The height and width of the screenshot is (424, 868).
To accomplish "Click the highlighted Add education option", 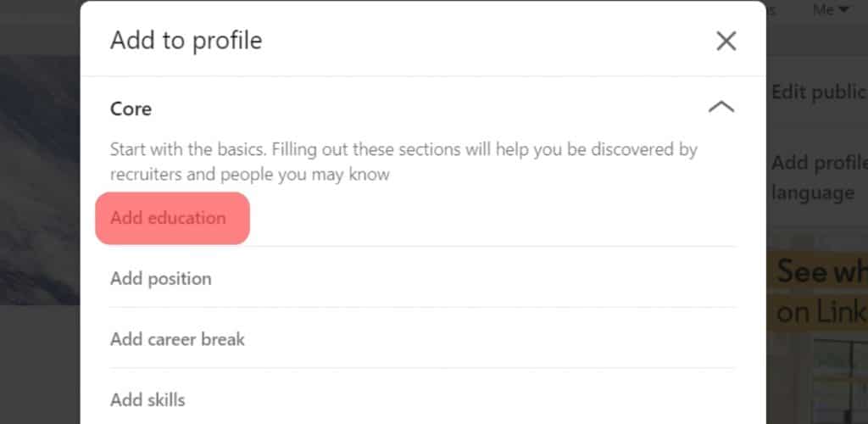I will tap(169, 218).
